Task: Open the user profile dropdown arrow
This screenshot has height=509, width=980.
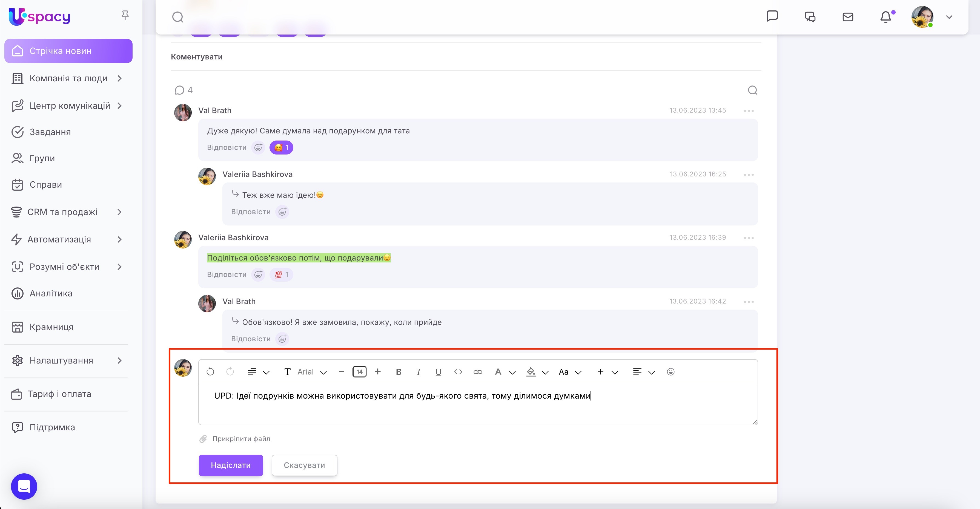Action: [949, 17]
